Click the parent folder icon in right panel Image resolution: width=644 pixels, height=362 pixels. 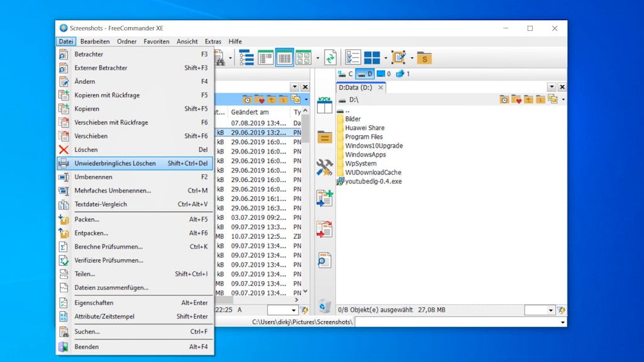pos(528,99)
